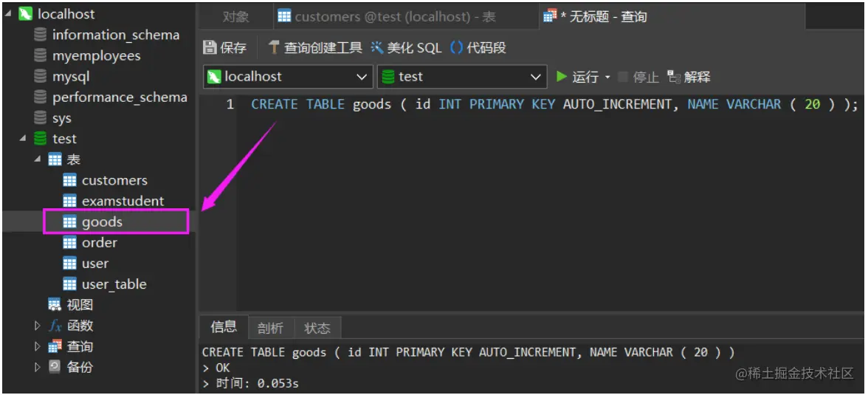The width and height of the screenshot is (868, 395).
Task: Click the disabled 停止 stop button
Action: pos(638,77)
